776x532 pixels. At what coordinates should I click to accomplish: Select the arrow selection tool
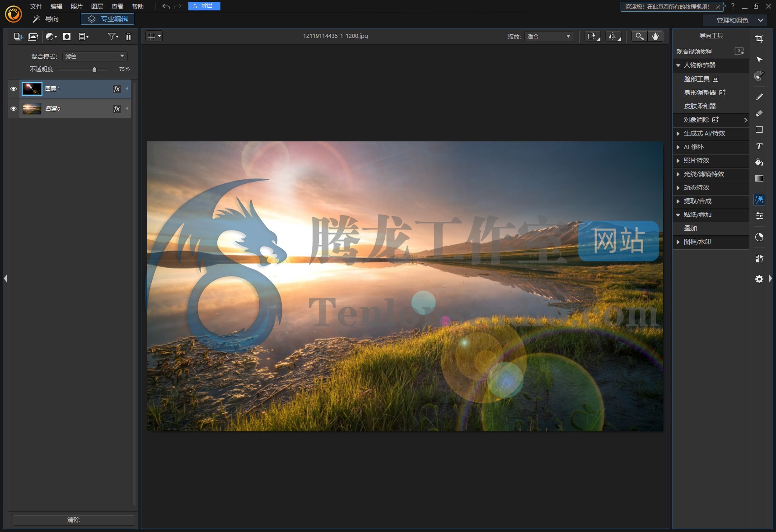pos(759,60)
